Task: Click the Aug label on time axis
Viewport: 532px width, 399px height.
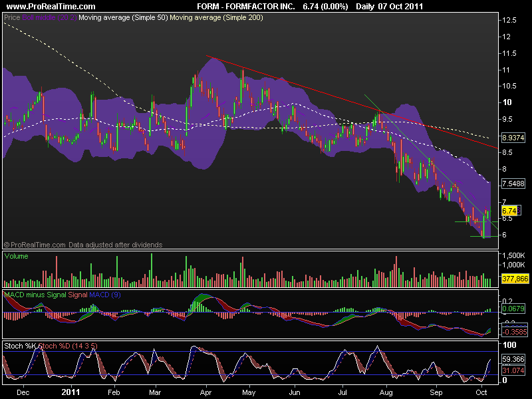Action: (x=386, y=392)
